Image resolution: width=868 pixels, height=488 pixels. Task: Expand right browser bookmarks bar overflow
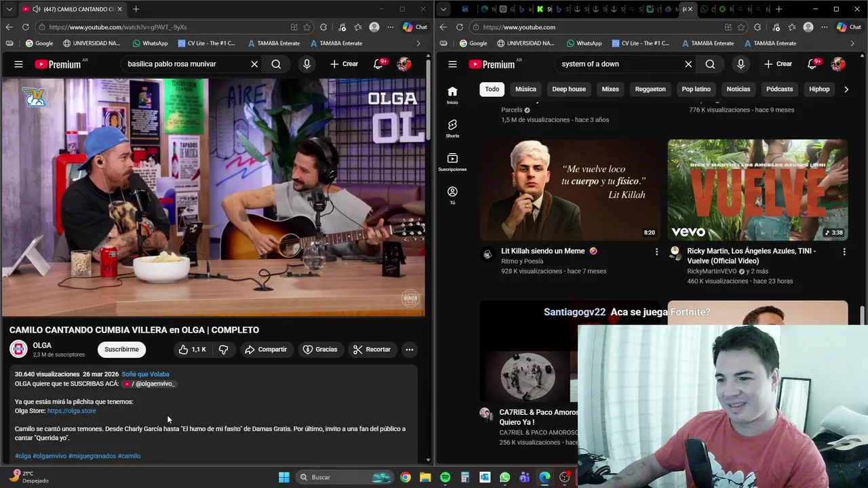852,43
